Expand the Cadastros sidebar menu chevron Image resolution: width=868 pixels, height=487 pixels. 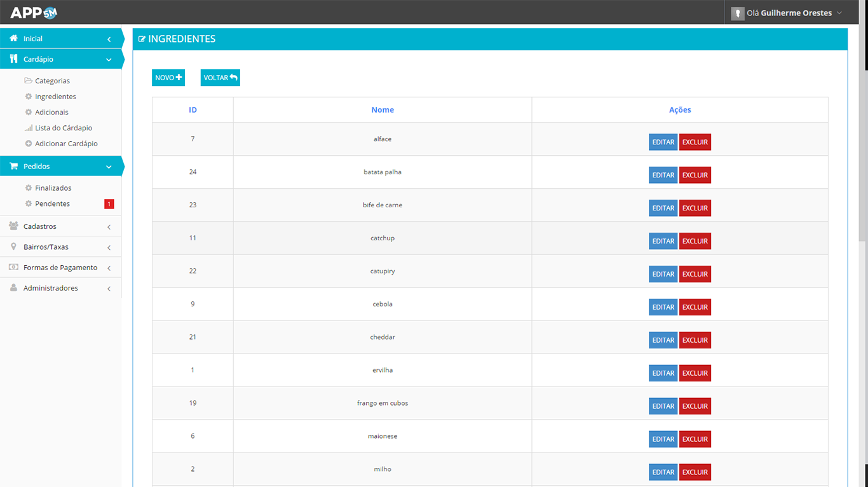pos(109,227)
